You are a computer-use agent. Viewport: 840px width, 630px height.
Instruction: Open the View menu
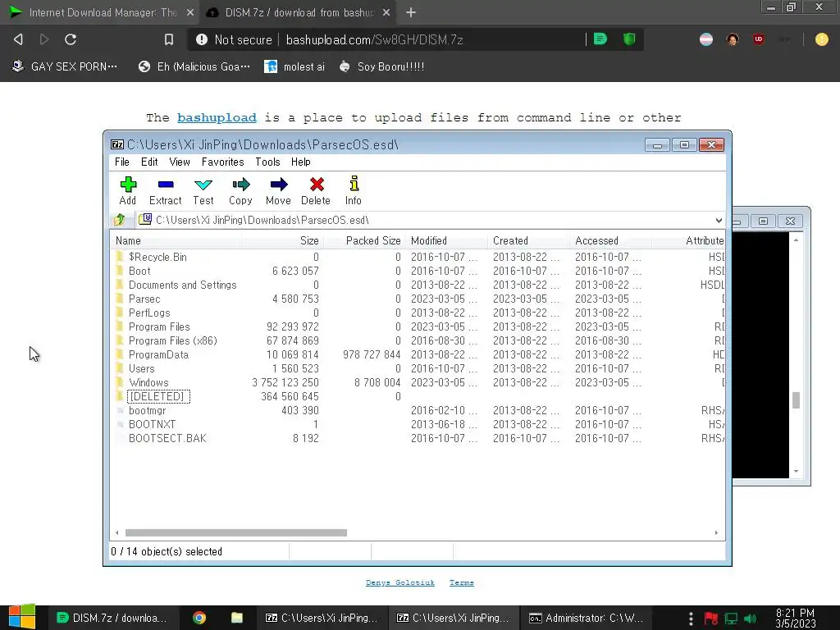coord(180,162)
